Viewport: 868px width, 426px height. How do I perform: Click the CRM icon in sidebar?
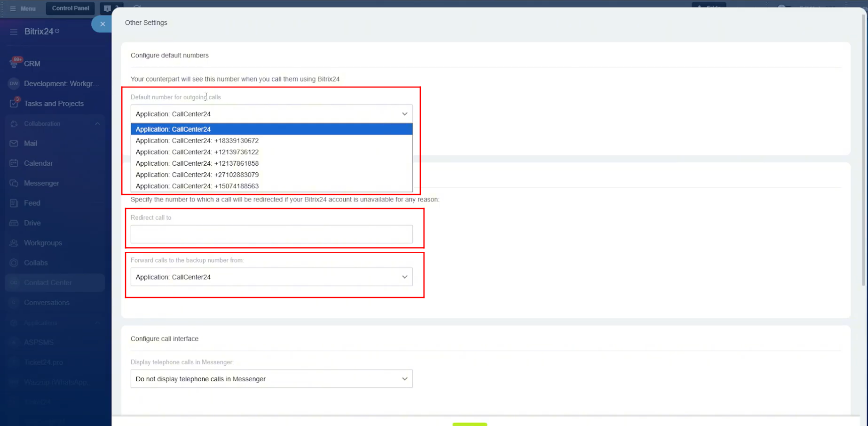click(14, 64)
